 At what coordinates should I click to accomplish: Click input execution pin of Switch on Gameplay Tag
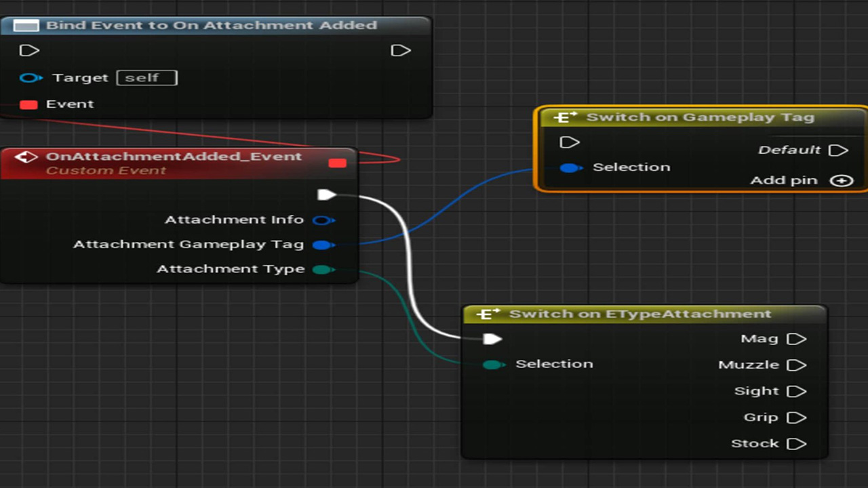570,142
